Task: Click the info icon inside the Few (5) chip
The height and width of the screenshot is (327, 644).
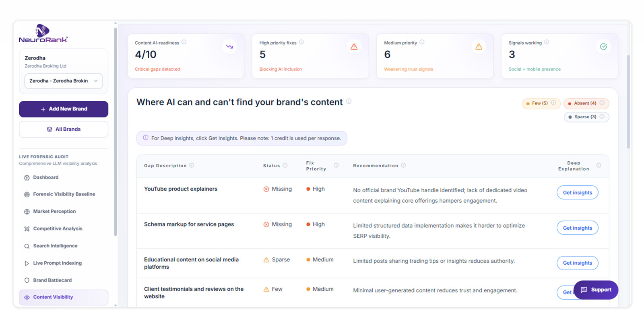Action: tap(553, 103)
